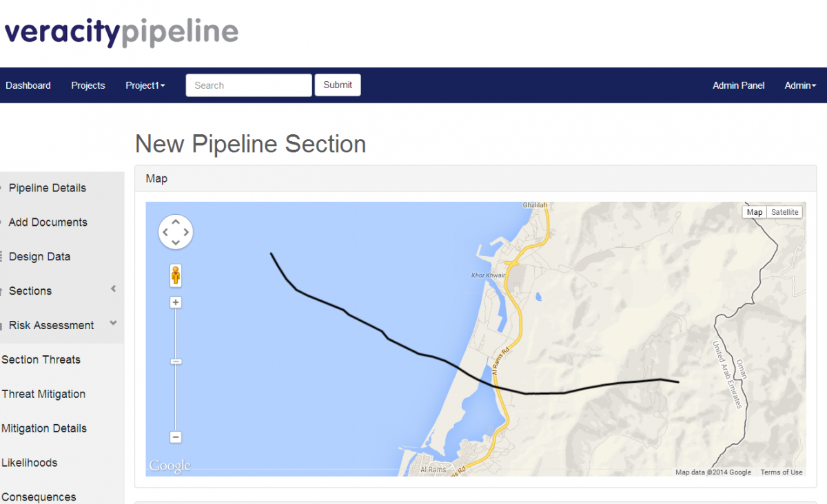Image resolution: width=827 pixels, height=504 pixels.
Task: Open the Projects menu item
Action: pyautogui.click(x=88, y=85)
